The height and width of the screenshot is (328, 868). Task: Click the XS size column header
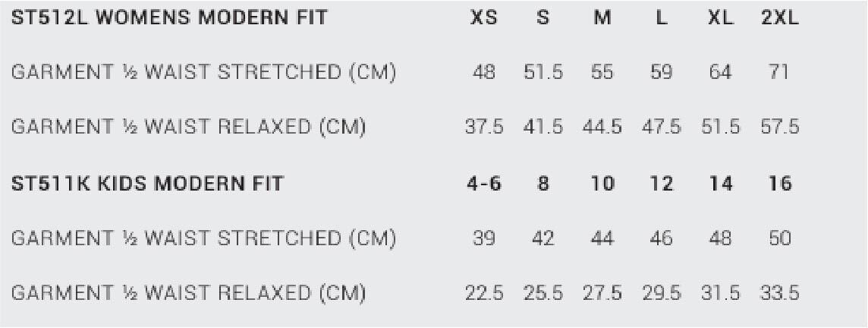coord(484,18)
